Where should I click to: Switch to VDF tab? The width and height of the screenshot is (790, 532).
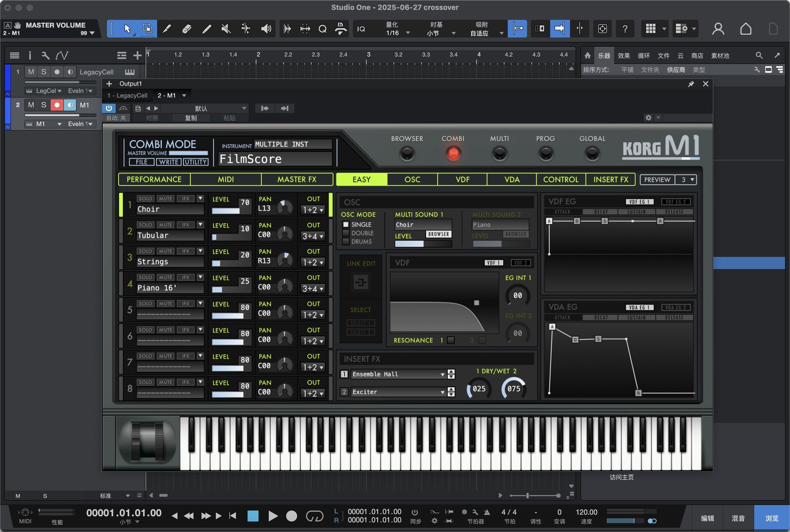click(462, 179)
